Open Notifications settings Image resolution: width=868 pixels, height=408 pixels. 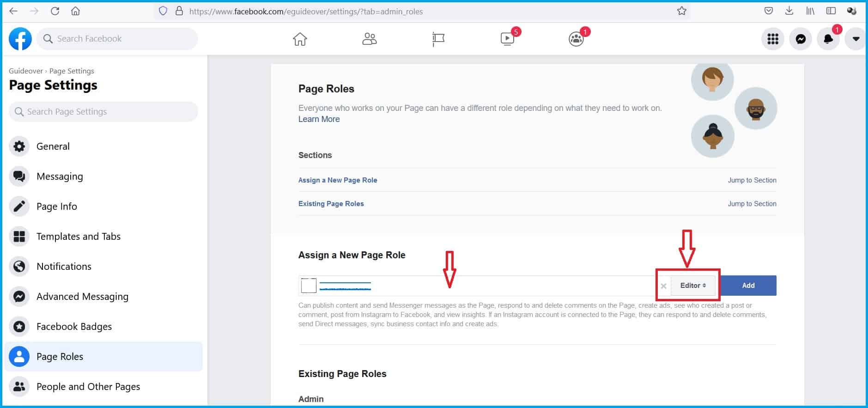click(103, 267)
